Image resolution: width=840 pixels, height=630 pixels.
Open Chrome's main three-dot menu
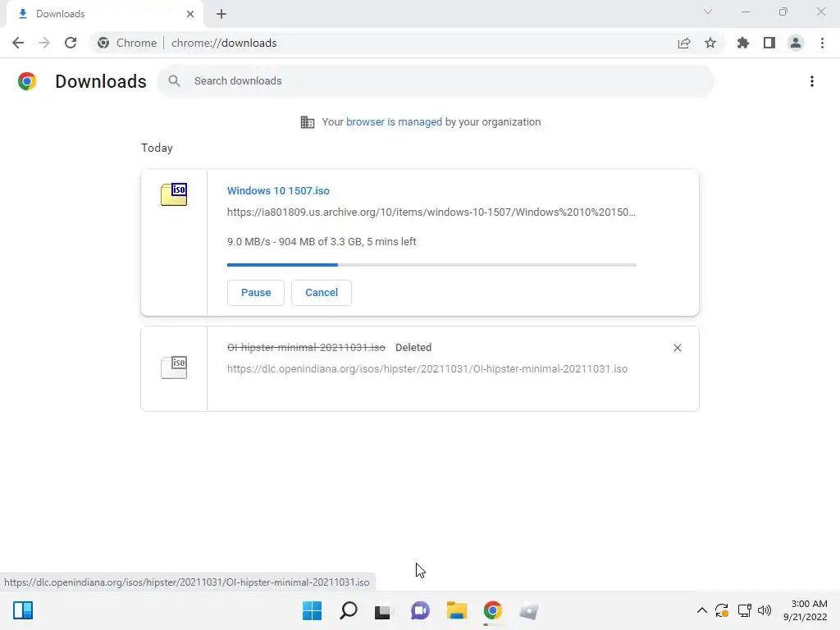(822, 43)
